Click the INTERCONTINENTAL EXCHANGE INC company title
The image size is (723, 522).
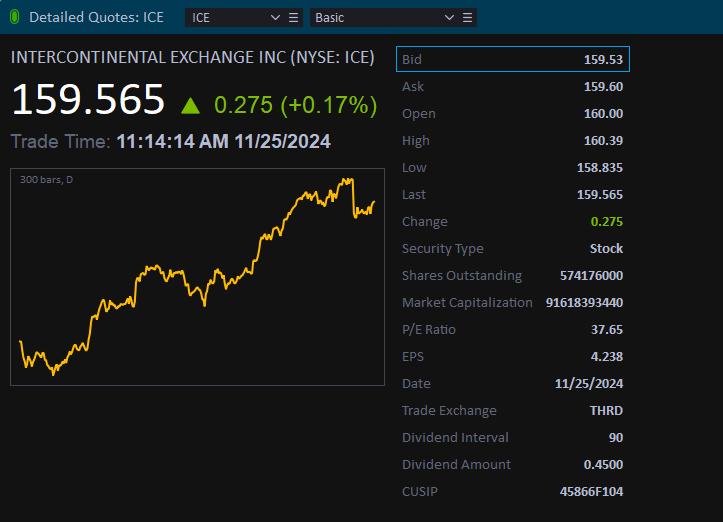(193, 58)
